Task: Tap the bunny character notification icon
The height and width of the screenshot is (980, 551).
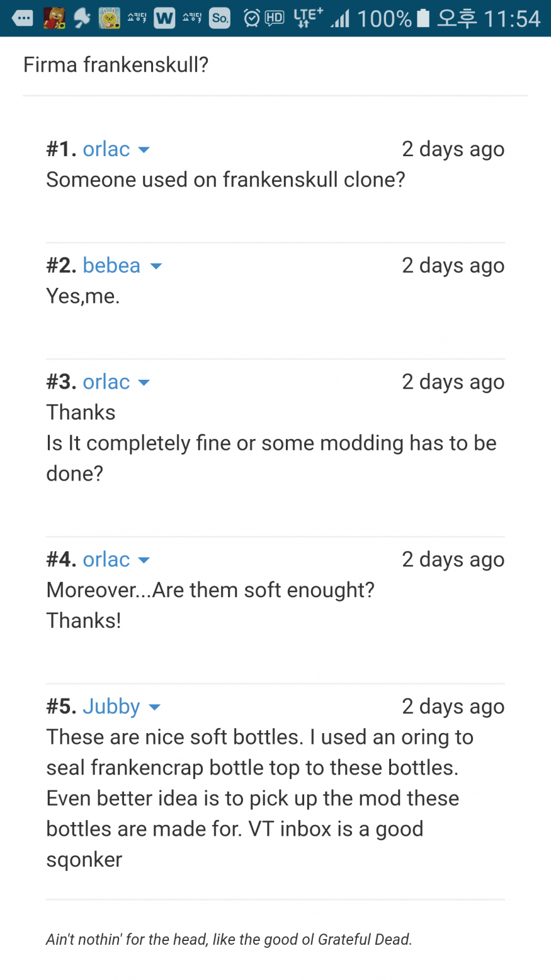Action: tap(110, 18)
